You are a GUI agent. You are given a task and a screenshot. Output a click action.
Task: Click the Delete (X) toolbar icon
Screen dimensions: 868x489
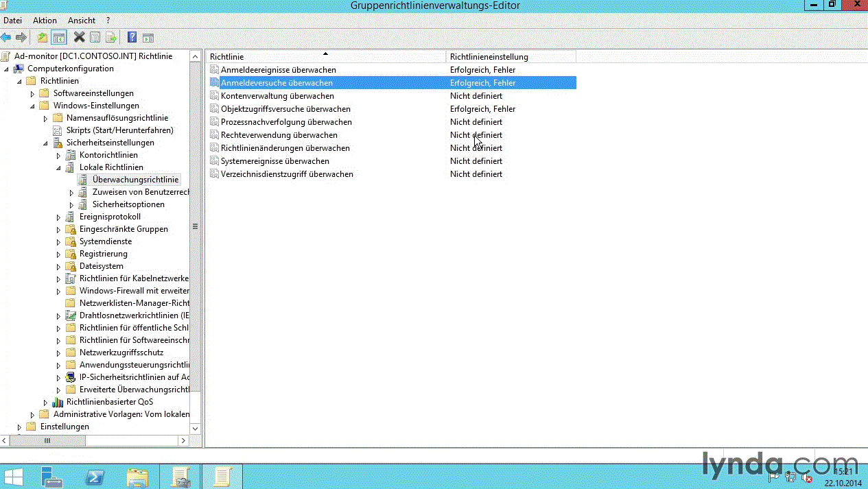coord(80,37)
